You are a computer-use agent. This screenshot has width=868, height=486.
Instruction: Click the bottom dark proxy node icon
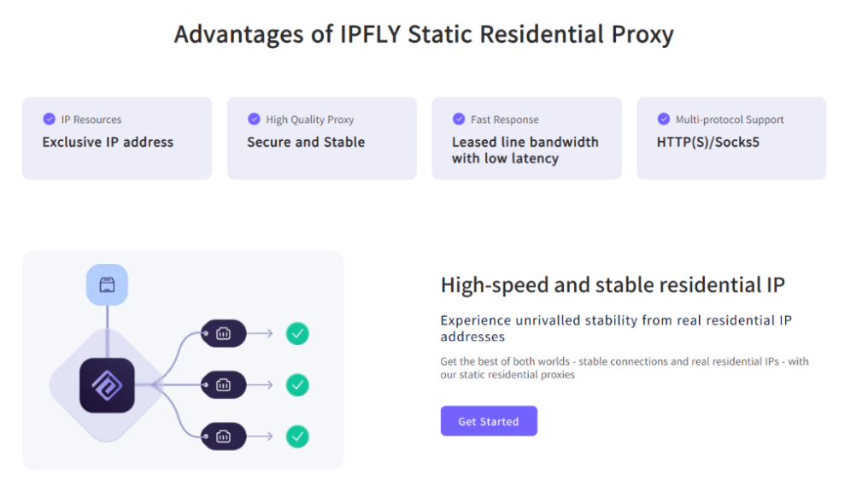click(223, 436)
